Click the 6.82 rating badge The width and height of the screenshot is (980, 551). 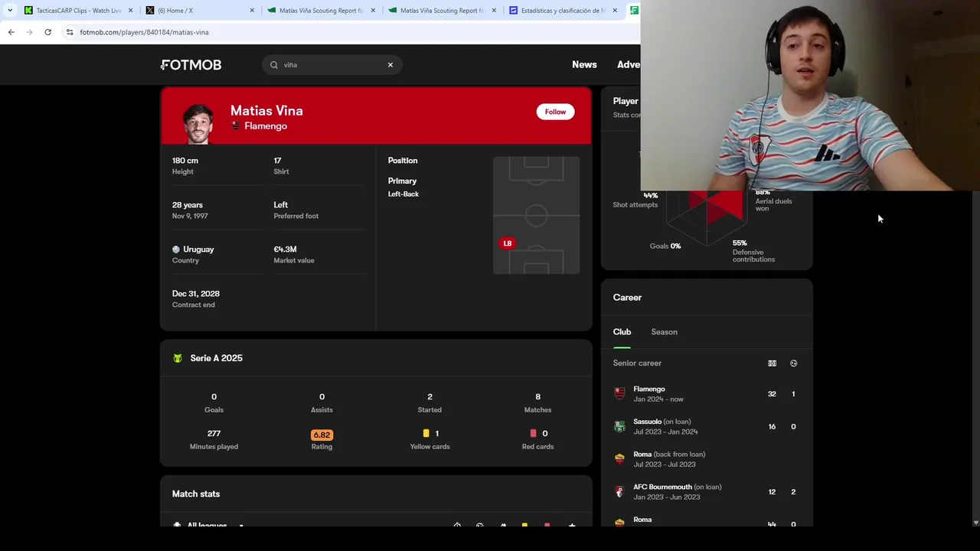(322, 435)
